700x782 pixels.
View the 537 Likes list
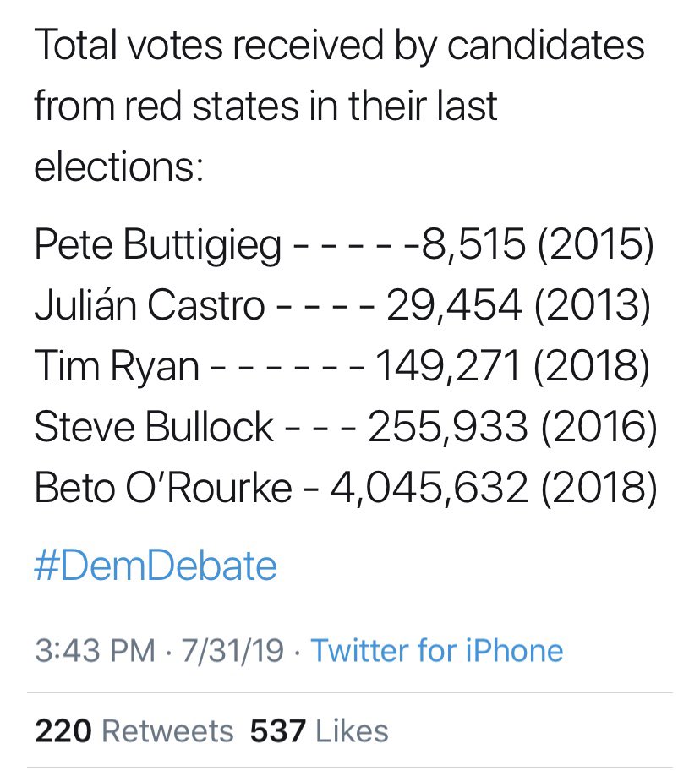coord(319,730)
